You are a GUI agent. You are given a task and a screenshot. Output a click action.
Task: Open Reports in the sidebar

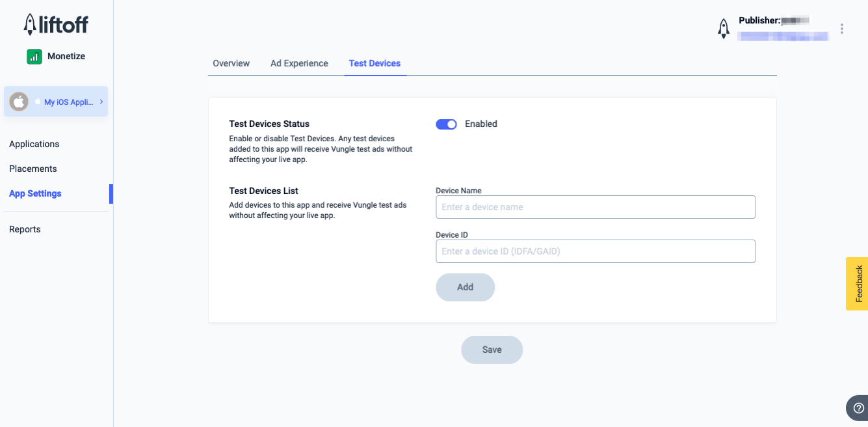(25, 229)
